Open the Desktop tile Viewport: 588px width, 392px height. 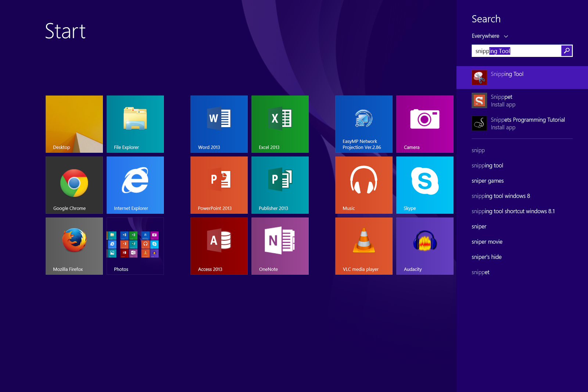pos(74,124)
